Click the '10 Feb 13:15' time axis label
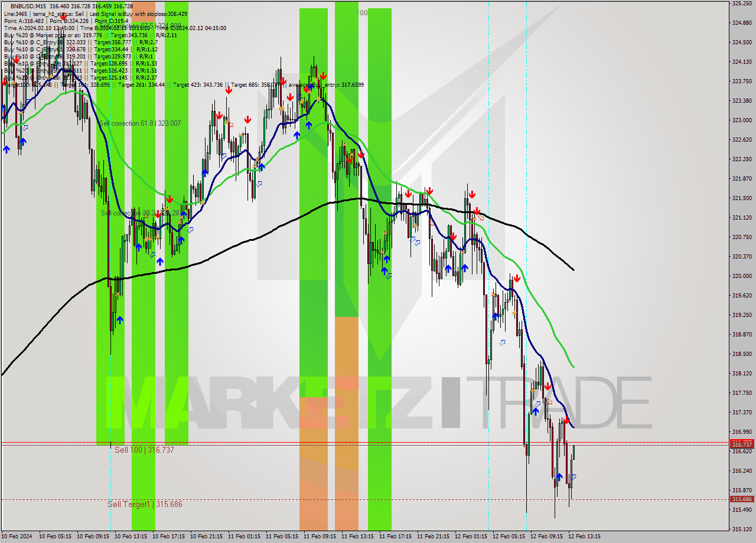 [131, 537]
